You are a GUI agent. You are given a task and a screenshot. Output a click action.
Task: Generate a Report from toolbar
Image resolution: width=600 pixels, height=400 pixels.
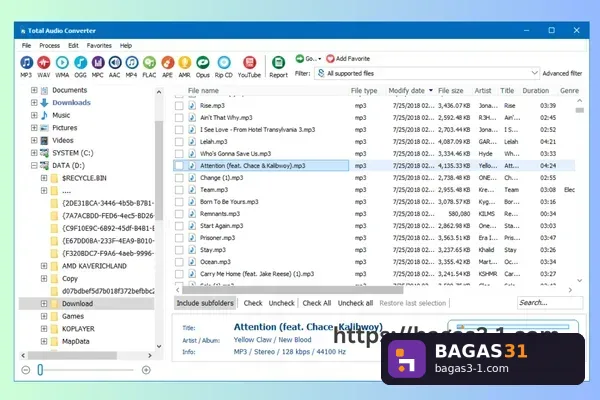click(x=278, y=63)
